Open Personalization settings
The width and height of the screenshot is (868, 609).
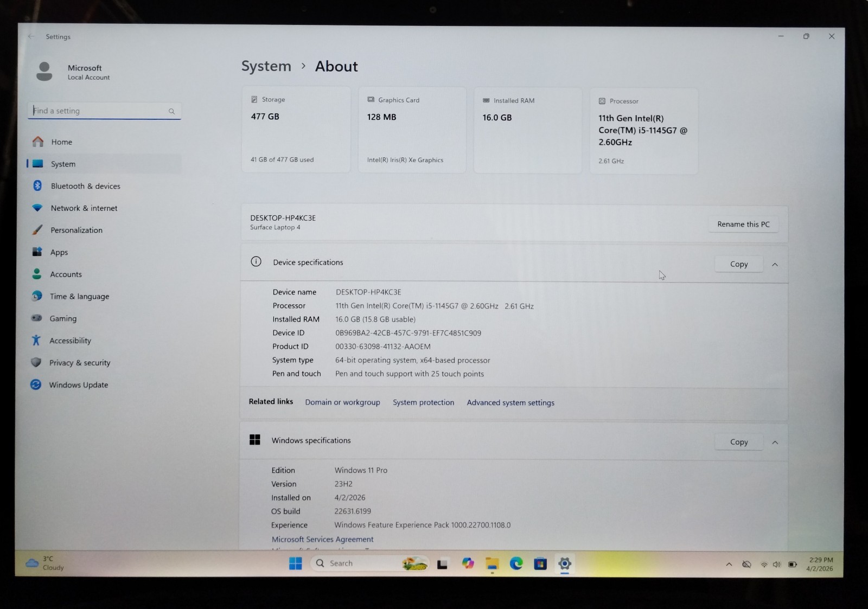[104, 230]
